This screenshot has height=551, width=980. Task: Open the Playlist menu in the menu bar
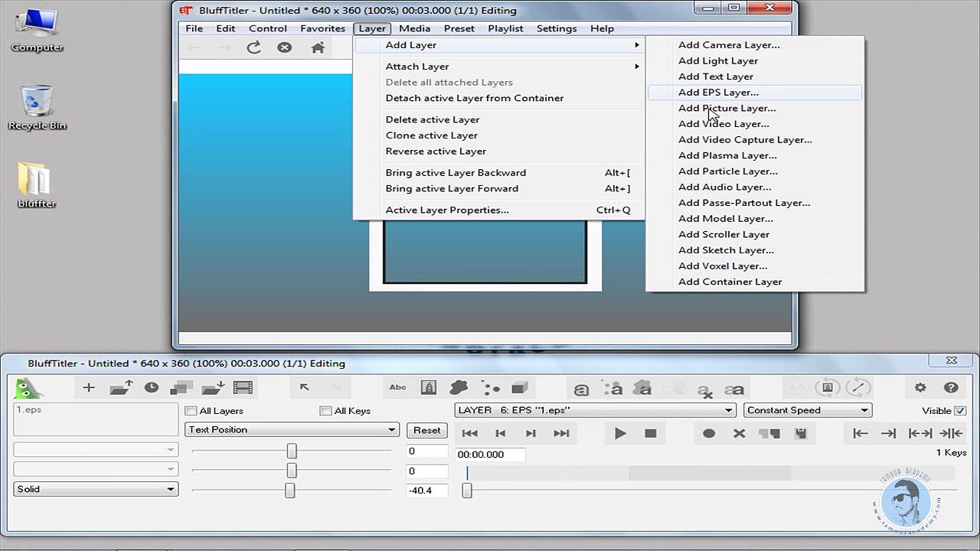point(505,28)
